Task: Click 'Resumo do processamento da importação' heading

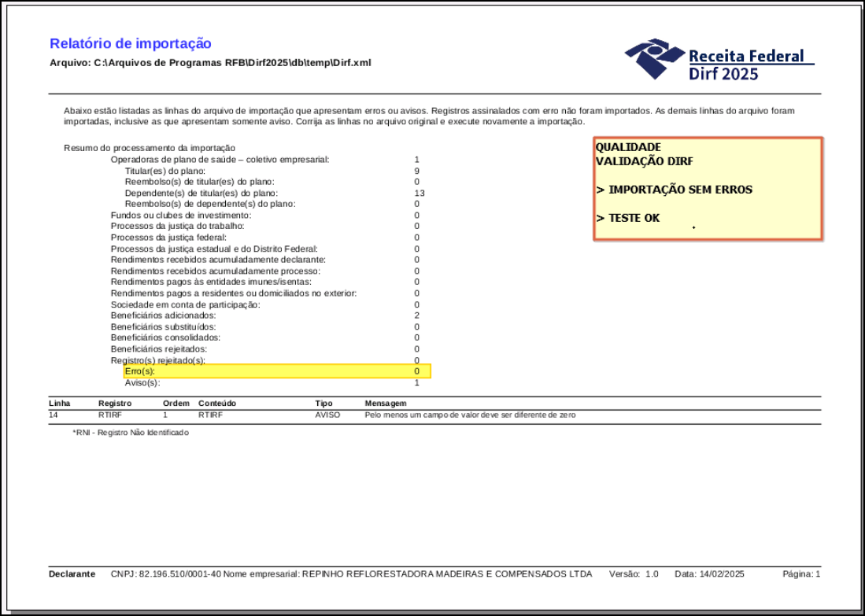Action: coord(150,148)
